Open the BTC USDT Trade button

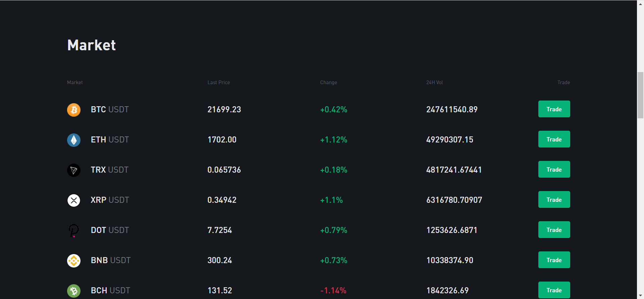point(554,109)
